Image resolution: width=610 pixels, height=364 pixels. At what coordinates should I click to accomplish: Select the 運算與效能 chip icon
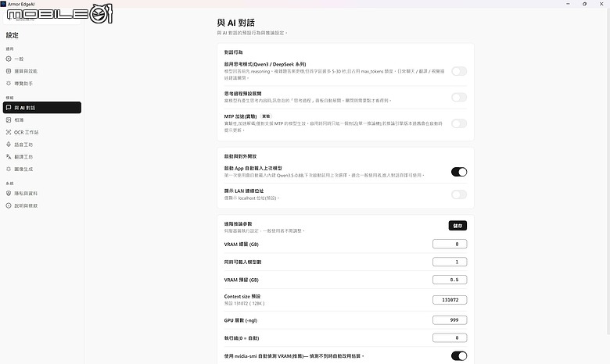pyautogui.click(x=9, y=71)
